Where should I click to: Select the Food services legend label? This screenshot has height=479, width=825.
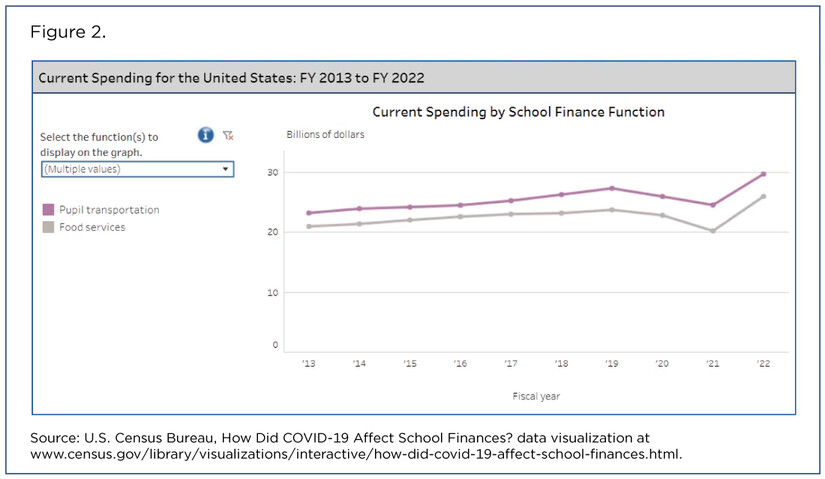[x=91, y=227]
